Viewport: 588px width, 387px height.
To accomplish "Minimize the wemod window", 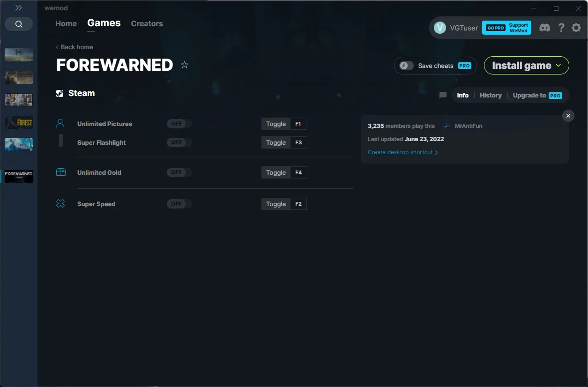I will click(x=534, y=8).
